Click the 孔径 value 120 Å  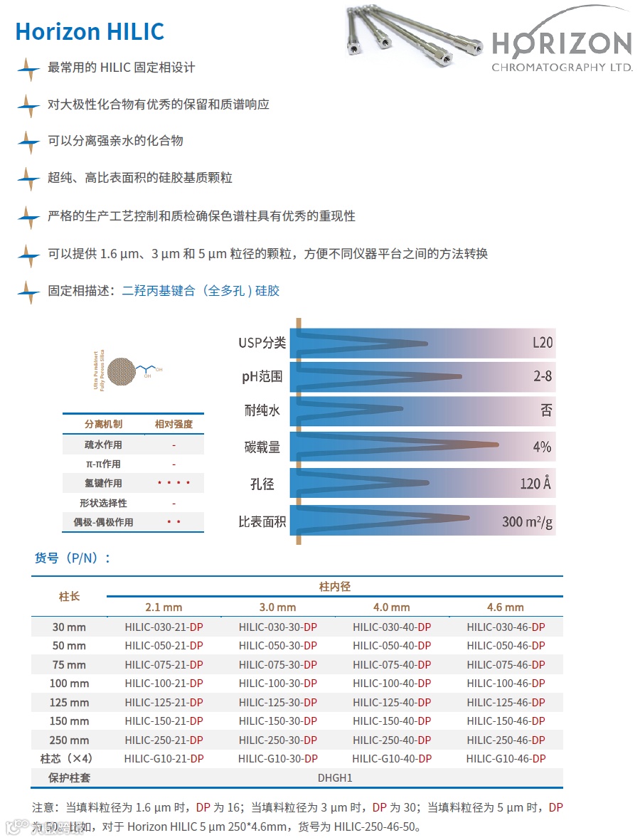(x=535, y=484)
